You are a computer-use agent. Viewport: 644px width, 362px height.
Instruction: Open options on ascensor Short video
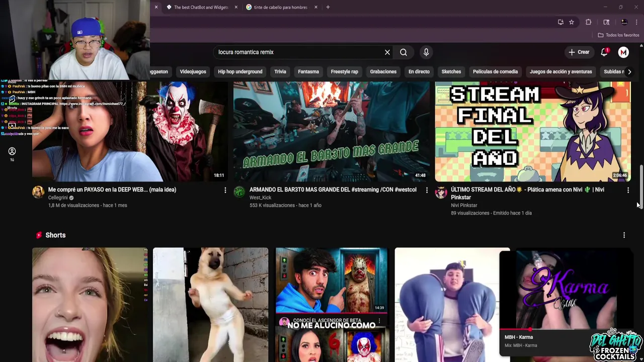click(379, 321)
